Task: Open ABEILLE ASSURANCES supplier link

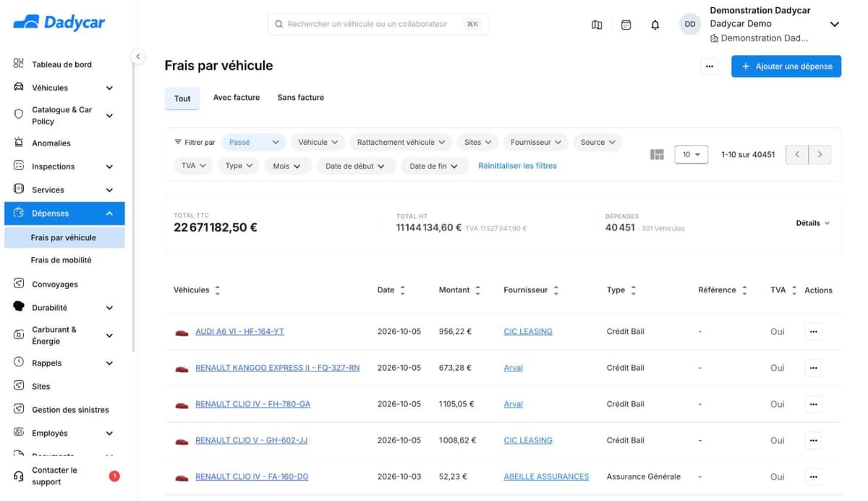Action: click(x=546, y=477)
